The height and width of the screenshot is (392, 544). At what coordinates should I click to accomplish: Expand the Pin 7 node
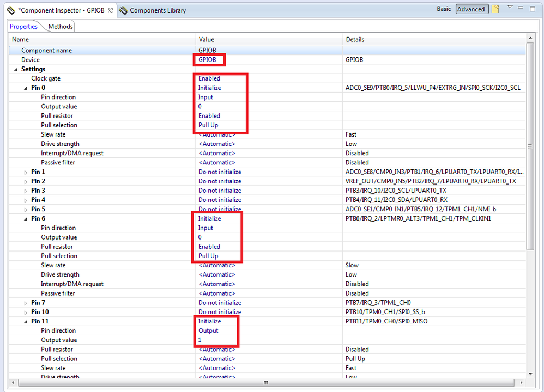[x=25, y=303]
